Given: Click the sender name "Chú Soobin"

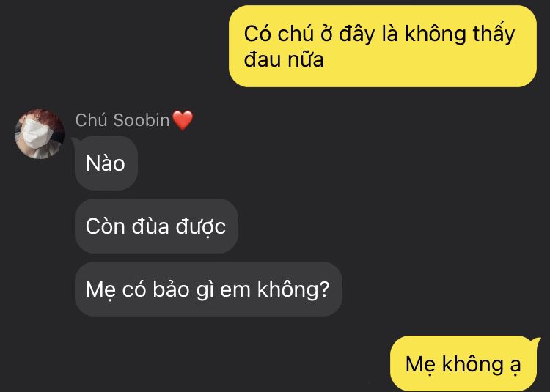Looking at the screenshot, I should tap(122, 120).
